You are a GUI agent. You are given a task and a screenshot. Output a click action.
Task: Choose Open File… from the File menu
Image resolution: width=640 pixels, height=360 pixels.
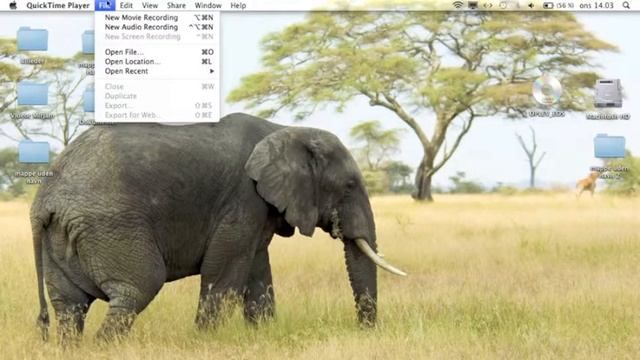click(157, 52)
